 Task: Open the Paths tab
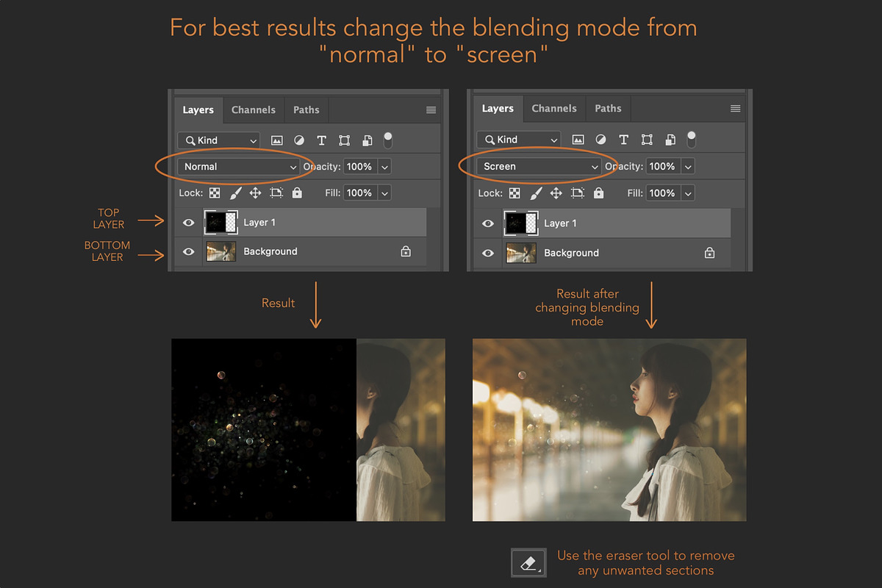tap(306, 110)
